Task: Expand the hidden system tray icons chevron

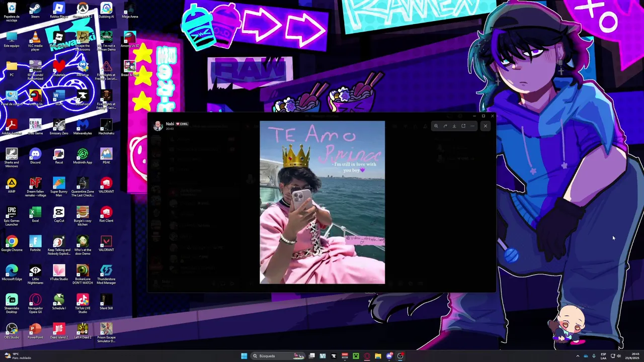Action: tap(578, 356)
